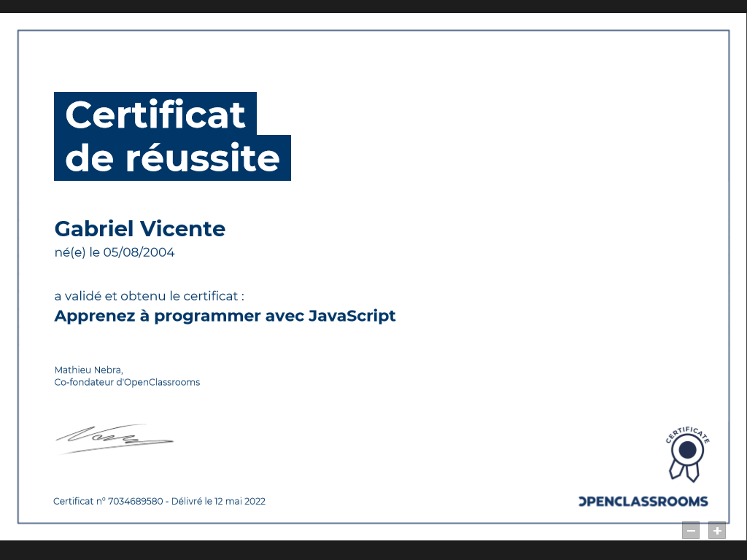Click the word CERTIFICATE arched over the badge
This screenshot has width=747, height=560.
[687, 433]
